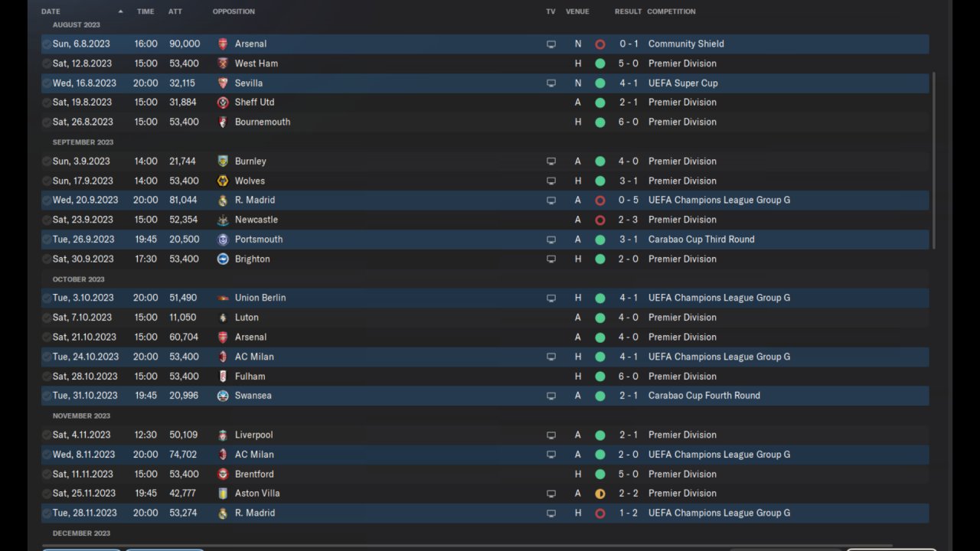Toggle sort arrow on the DATE column
This screenshot has width=980, height=551.
click(x=120, y=11)
